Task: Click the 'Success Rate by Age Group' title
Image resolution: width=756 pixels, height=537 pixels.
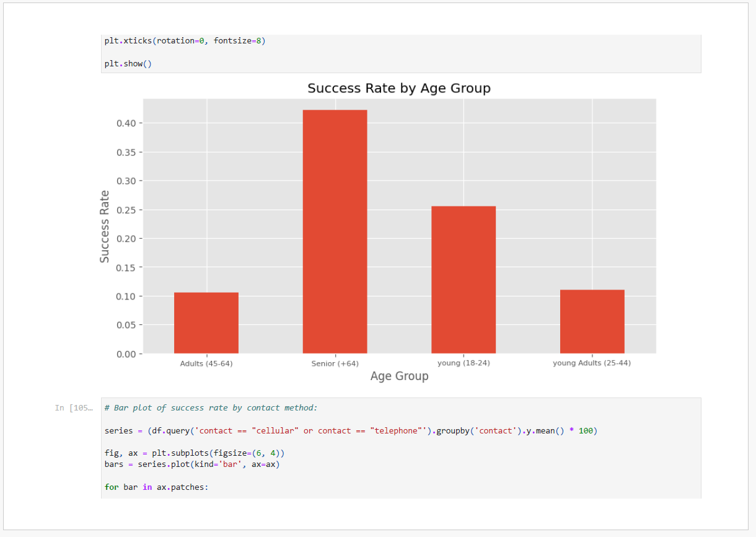Action: click(399, 88)
